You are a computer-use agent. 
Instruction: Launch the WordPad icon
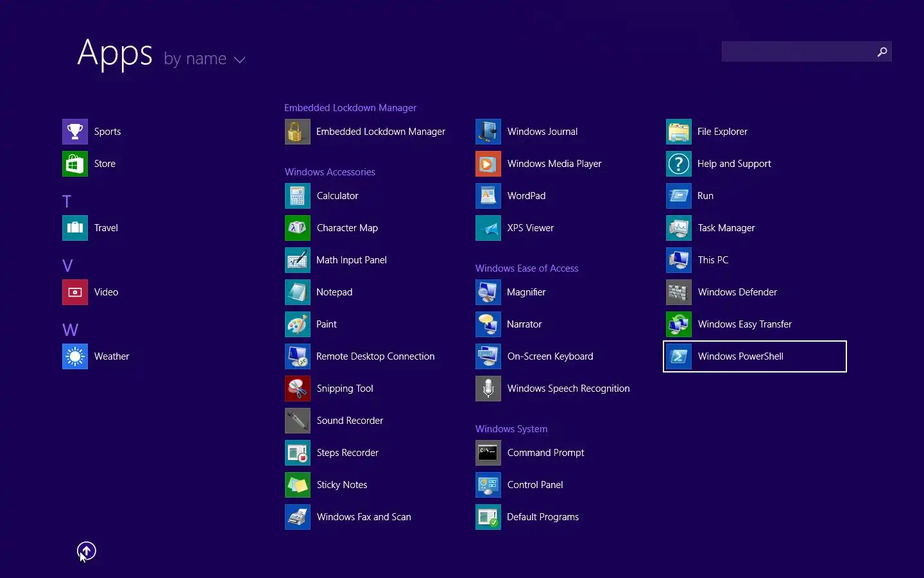pyautogui.click(x=488, y=196)
